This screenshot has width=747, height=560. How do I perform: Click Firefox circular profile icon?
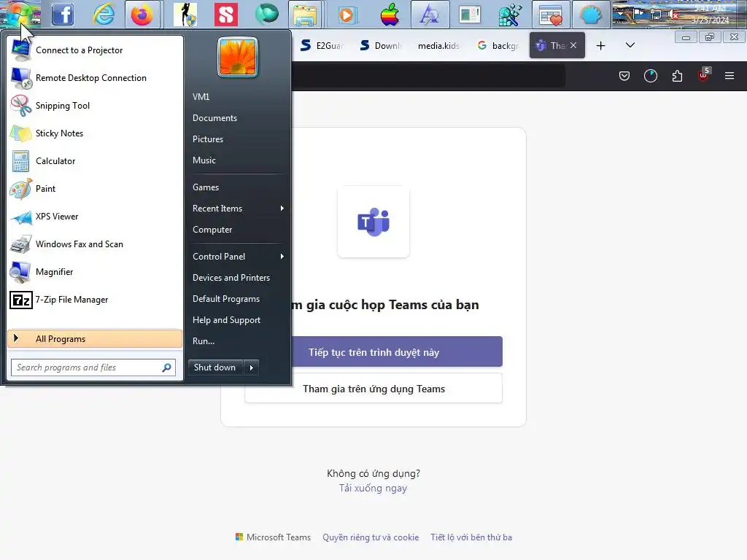click(x=650, y=76)
